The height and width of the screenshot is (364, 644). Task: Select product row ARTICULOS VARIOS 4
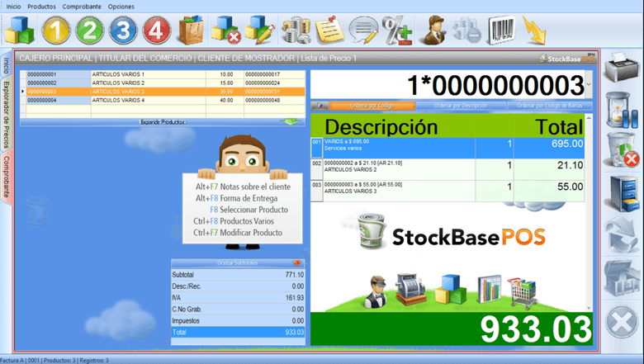163,100
